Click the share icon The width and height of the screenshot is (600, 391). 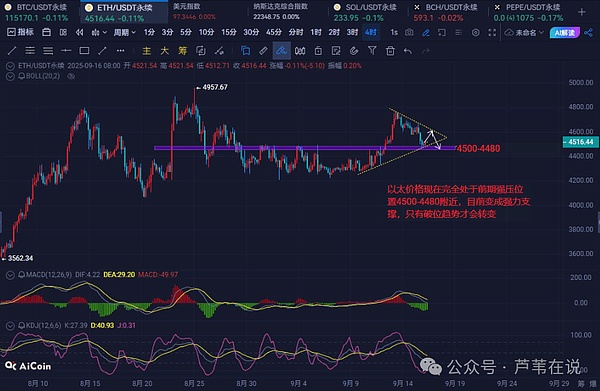click(589, 33)
